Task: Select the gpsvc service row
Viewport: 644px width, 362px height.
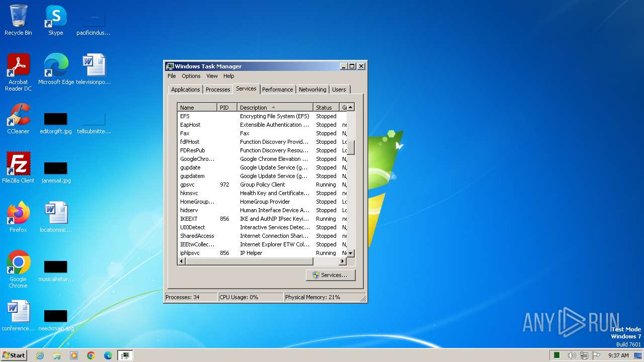Action: 262,185
